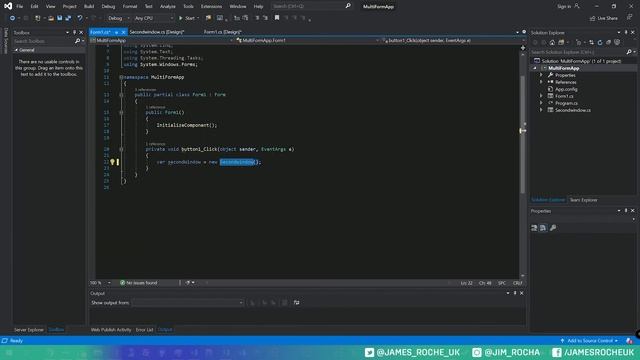Click the Navigate Backward icon in the toolbar
Screen dimensions: 640x360
tap(12, 18)
